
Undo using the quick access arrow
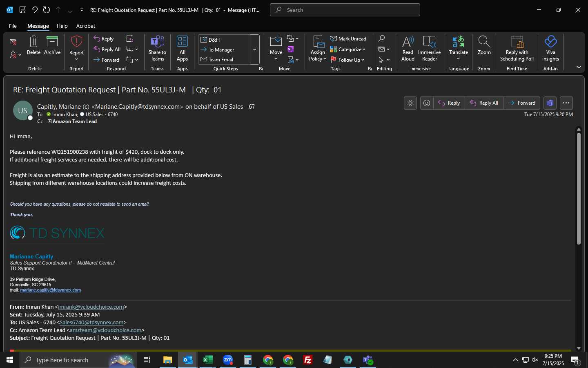click(x=35, y=10)
